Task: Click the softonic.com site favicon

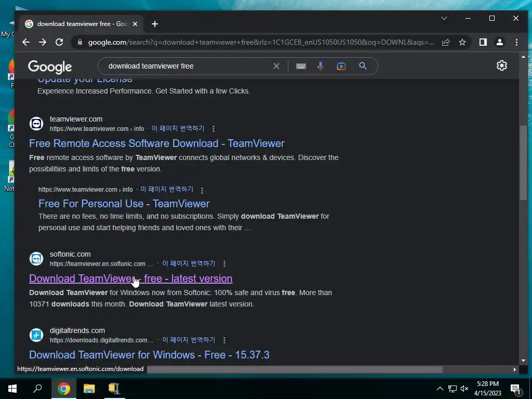Action: 36,259
